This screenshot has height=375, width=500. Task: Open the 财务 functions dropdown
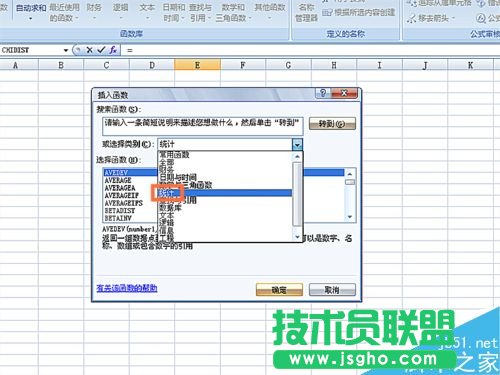tap(94, 12)
